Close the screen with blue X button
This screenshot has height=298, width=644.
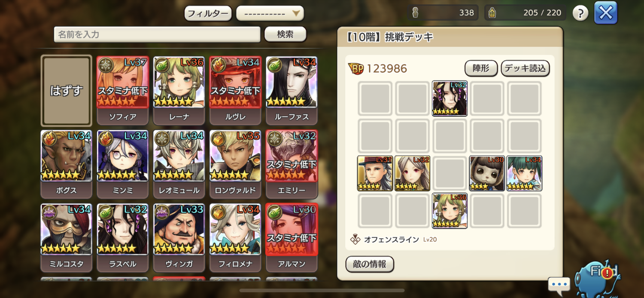click(x=606, y=13)
